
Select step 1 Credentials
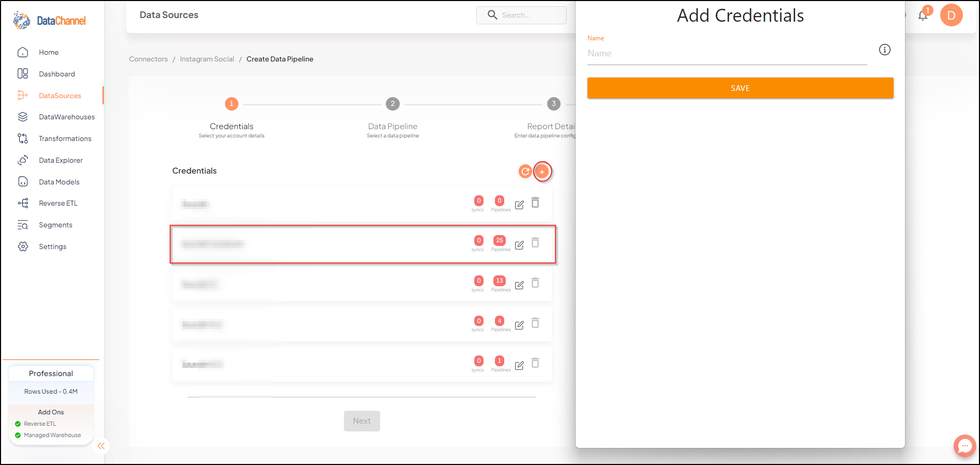pos(231,104)
